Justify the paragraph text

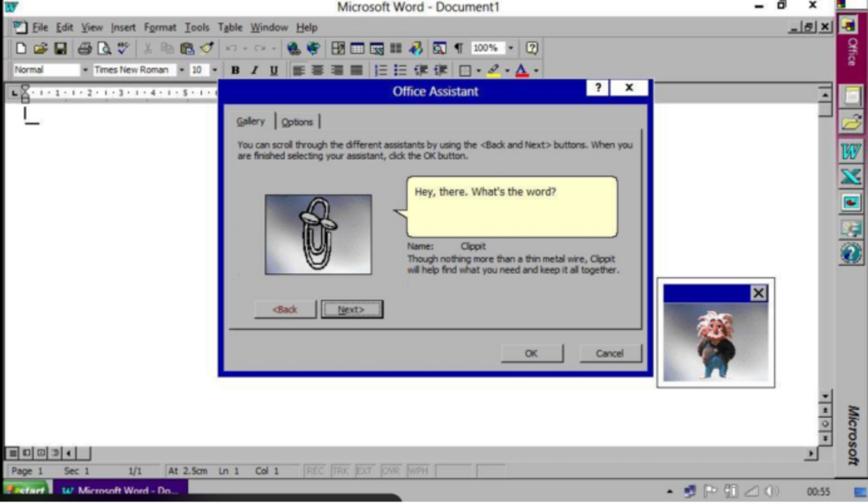pos(357,71)
